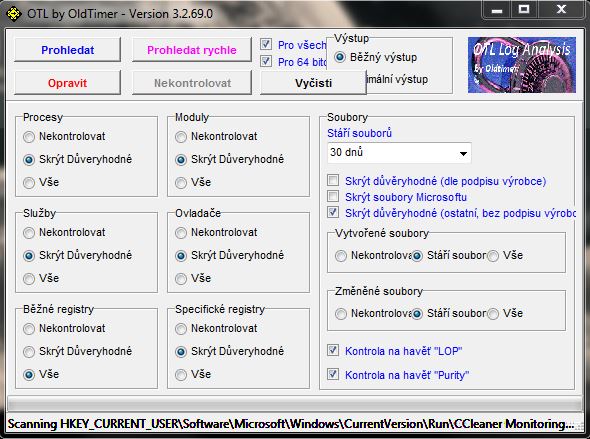The image size is (590, 439).
Task: Select Skrýt Důveryhodné under Specifické registry
Action: 181,352
